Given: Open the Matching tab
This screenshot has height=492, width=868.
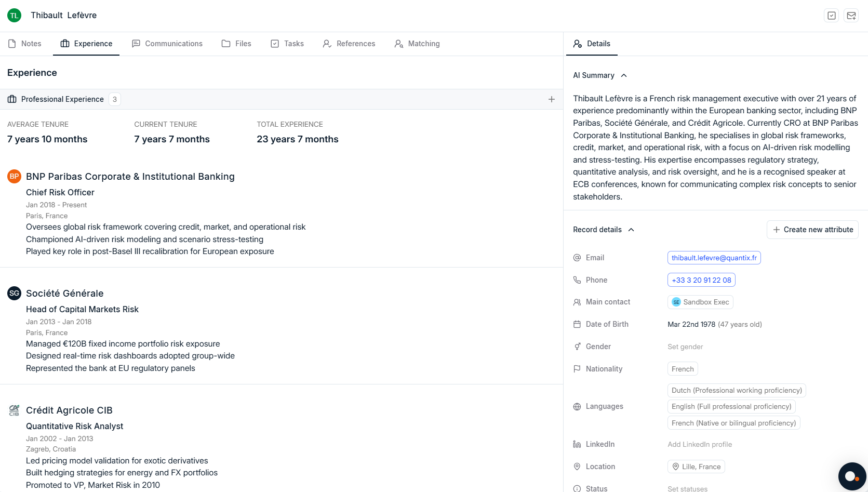Looking at the screenshot, I should coord(423,44).
